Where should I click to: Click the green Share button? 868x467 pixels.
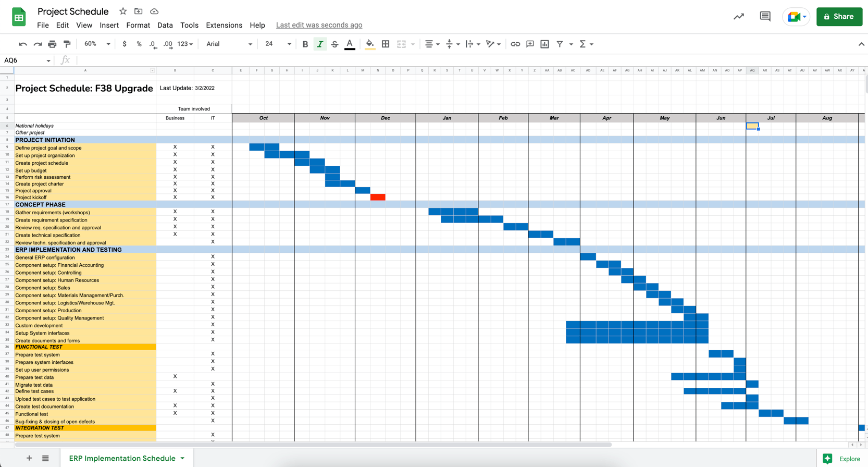[x=839, y=17]
